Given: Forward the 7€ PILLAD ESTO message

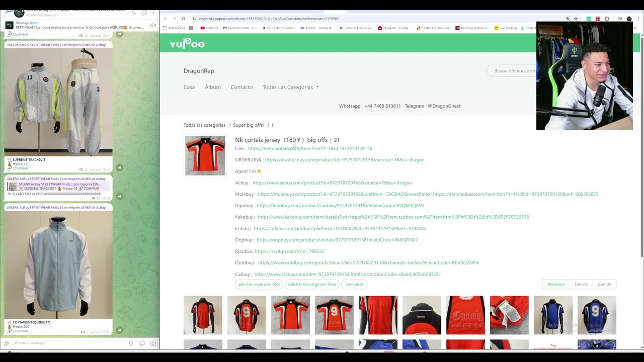Looking at the screenshot, I should (x=119, y=196).
